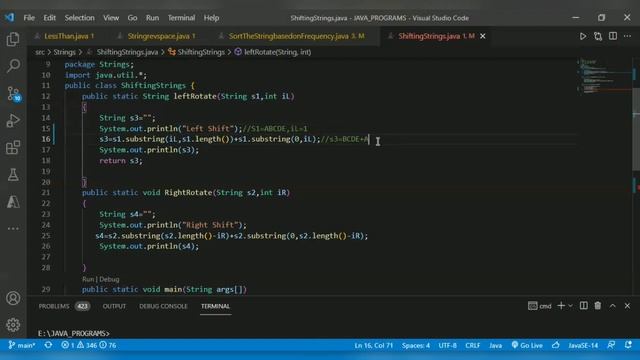Open the Terminal menu

click(x=181, y=18)
